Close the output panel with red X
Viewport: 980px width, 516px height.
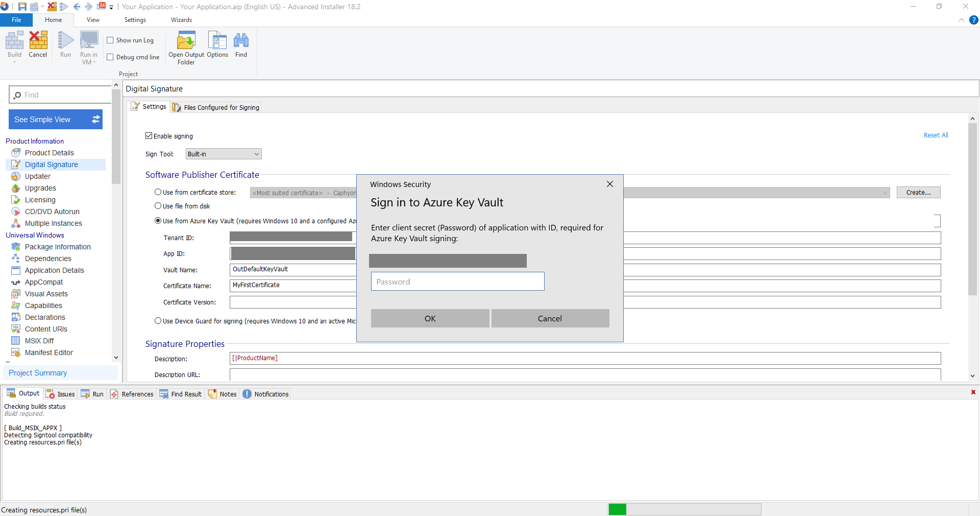click(973, 392)
